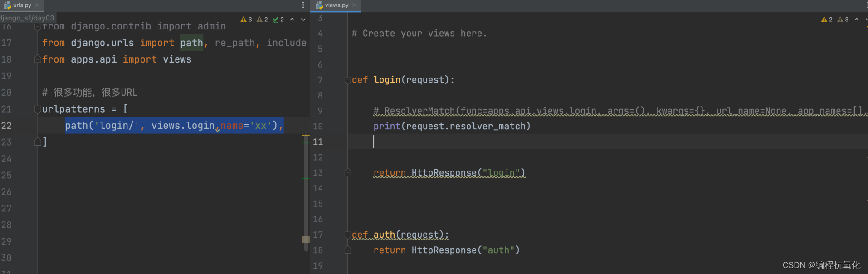Click 'views.login' in the path call

point(183,126)
